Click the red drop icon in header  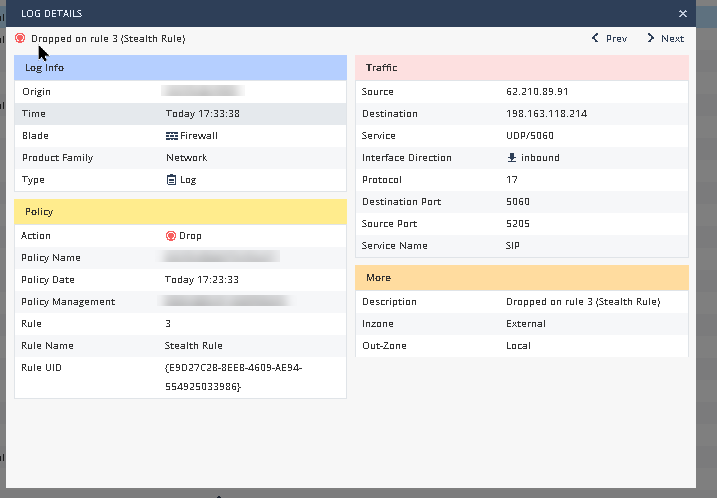(20, 38)
